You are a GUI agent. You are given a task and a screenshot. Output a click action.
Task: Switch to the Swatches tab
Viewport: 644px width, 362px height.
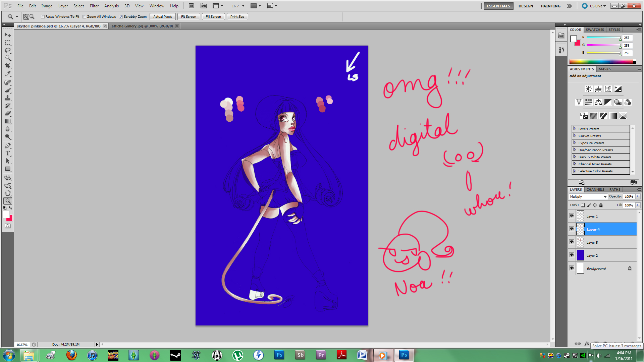click(x=595, y=29)
